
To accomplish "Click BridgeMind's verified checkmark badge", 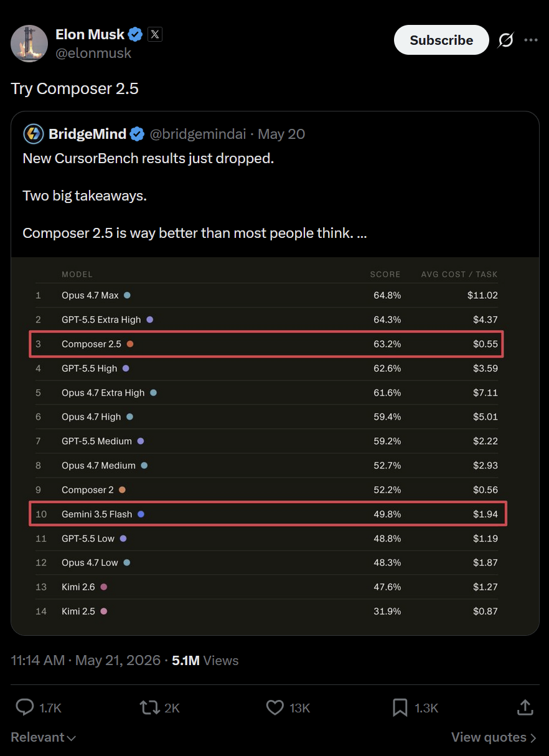I will [138, 134].
